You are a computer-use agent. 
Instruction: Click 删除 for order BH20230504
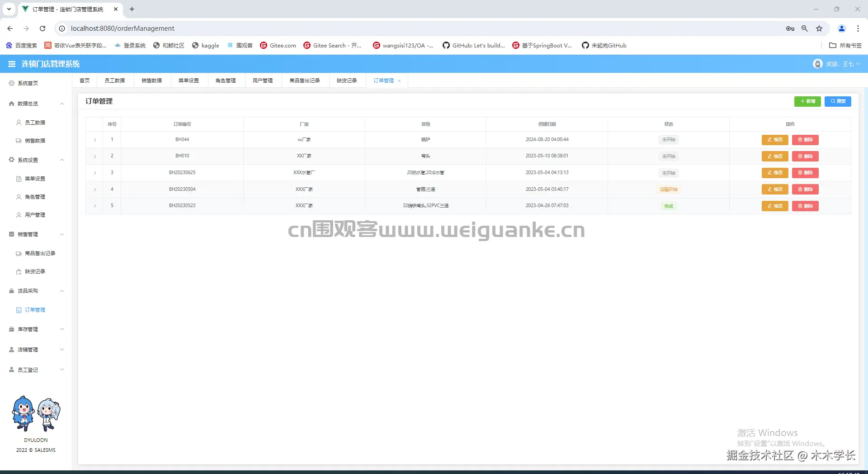tap(805, 190)
